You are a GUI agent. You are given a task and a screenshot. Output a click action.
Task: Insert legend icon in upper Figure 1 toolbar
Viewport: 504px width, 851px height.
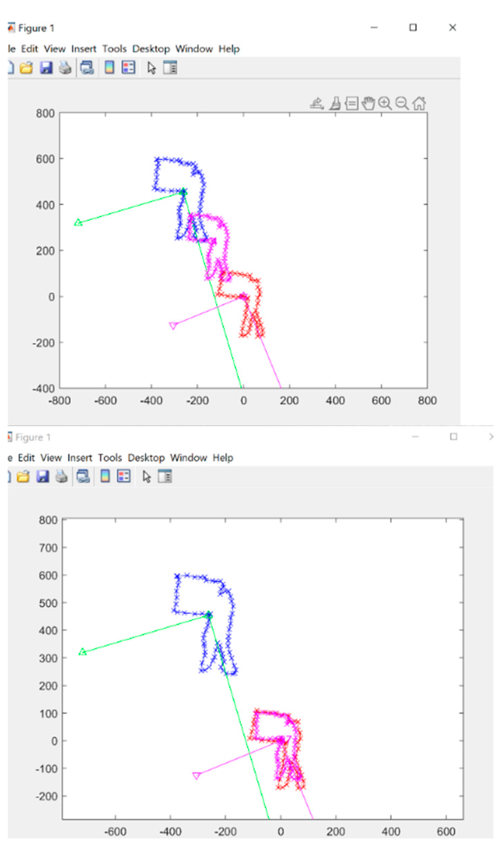[129, 67]
